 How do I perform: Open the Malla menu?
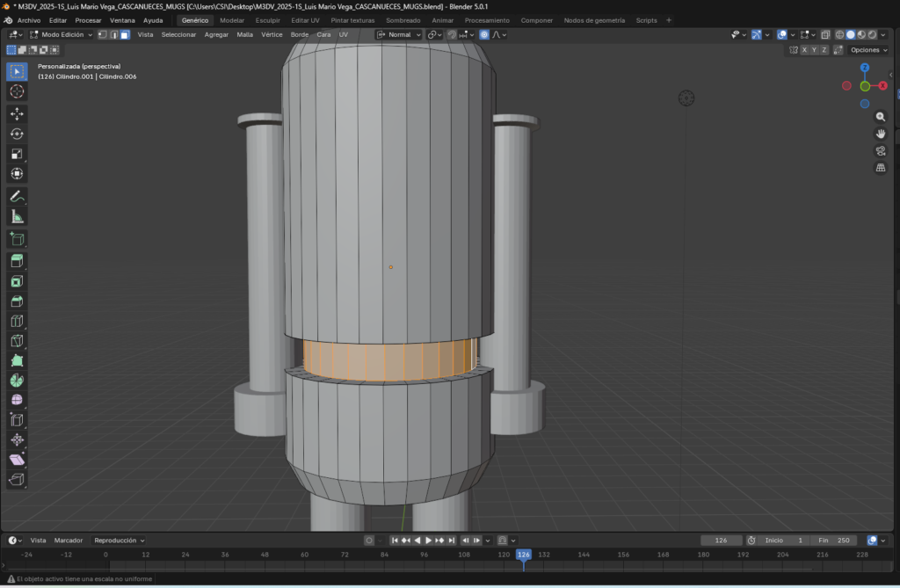pyautogui.click(x=244, y=35)
